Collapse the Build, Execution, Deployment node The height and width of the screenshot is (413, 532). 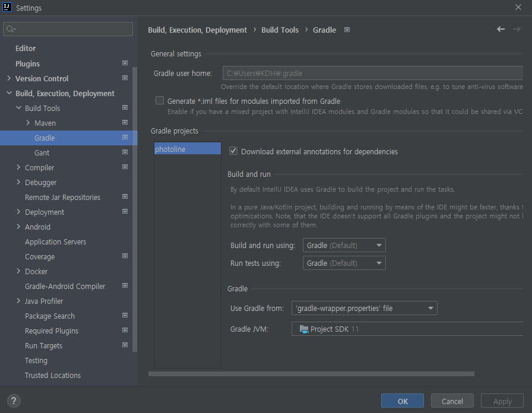[9, 93]
